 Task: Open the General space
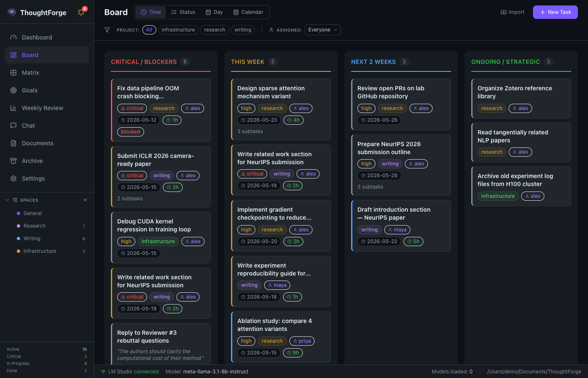pos(47,213)
